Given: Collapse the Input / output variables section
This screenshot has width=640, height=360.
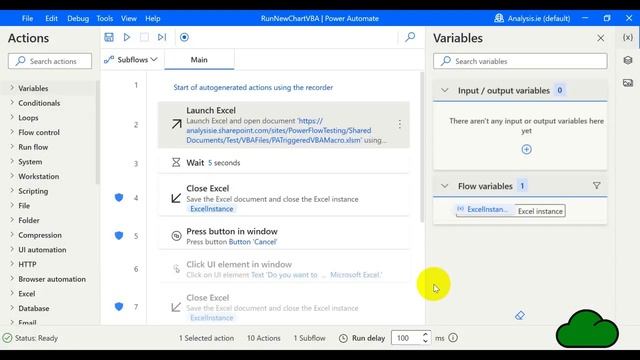Looking at the screenshot, I should pyautogui.click(x=444, y=90).
